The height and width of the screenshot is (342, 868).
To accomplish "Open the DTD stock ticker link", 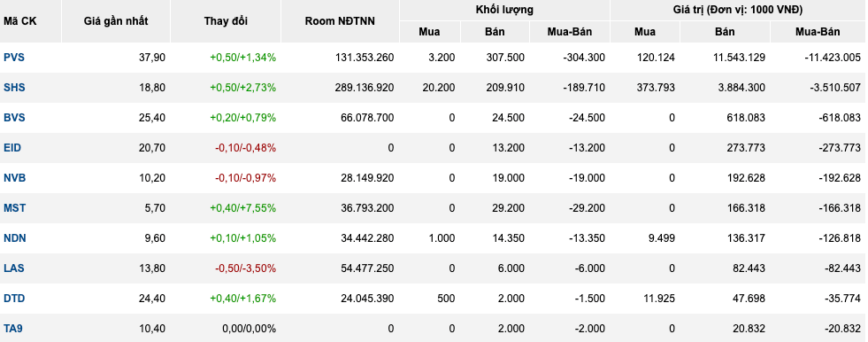I will click(14, 299).
